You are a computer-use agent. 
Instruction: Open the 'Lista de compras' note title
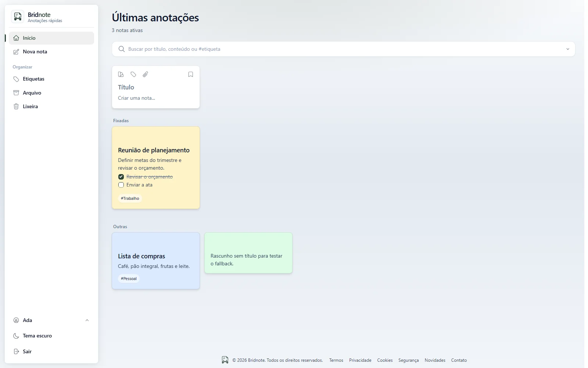pos(141,256)
